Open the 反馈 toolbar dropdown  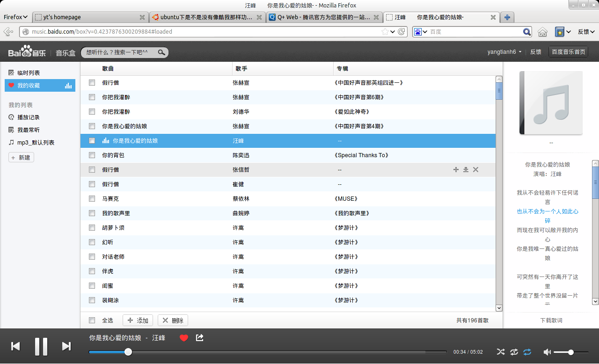587,32
